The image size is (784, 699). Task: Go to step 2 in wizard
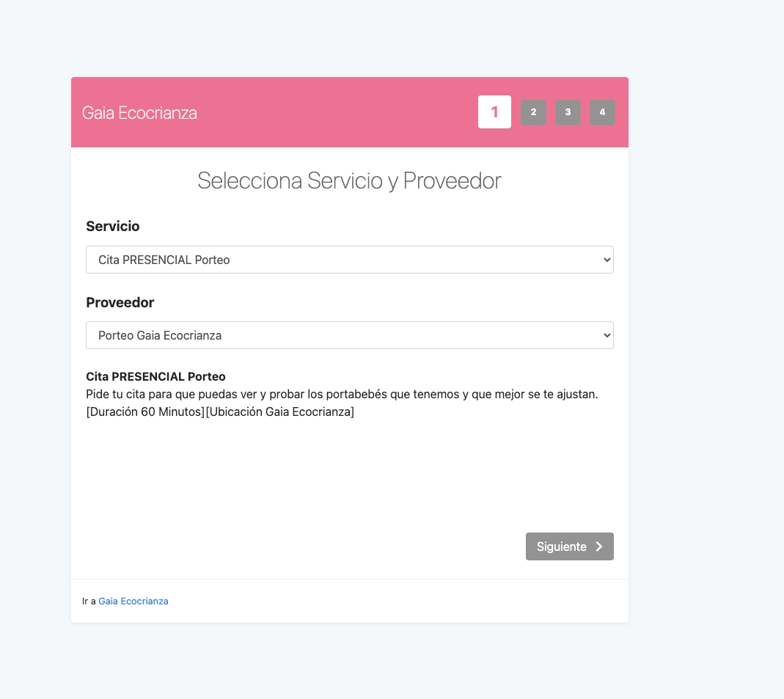533,112
